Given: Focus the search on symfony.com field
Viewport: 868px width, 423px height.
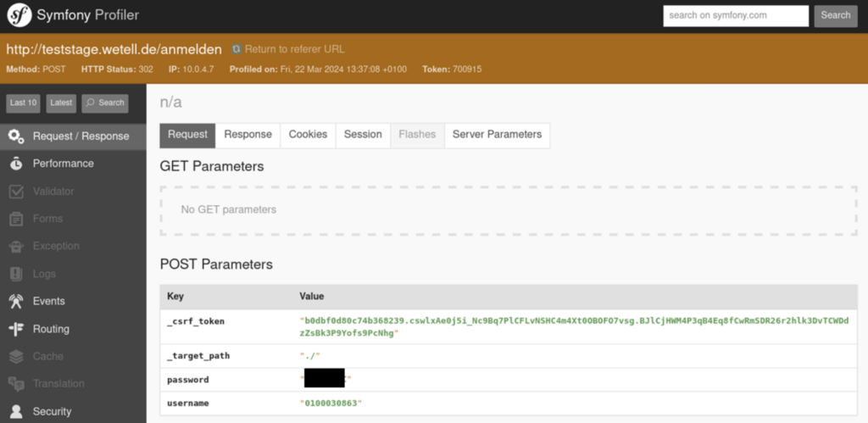Looking at the screenshot, I should 735,15.
